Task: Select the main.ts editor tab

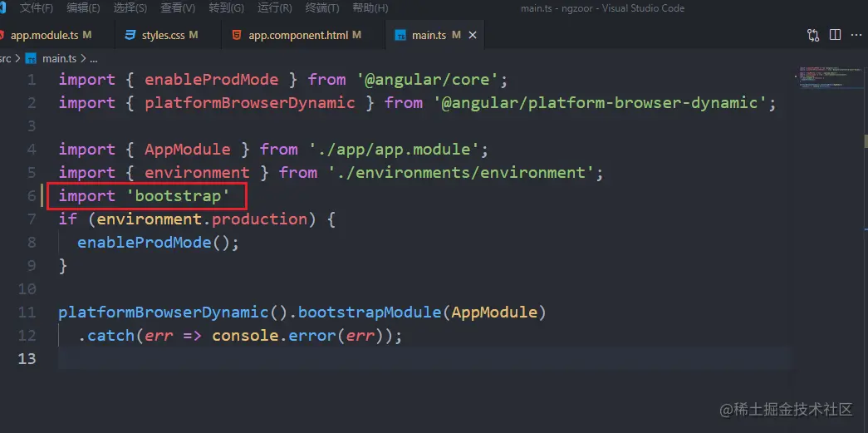Action: tap(434, 35)
